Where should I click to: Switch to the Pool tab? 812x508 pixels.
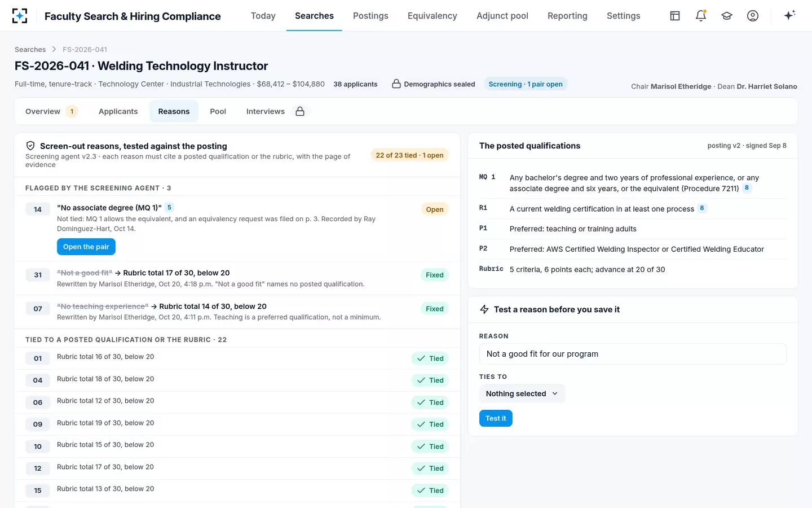[x=218, y=111]
